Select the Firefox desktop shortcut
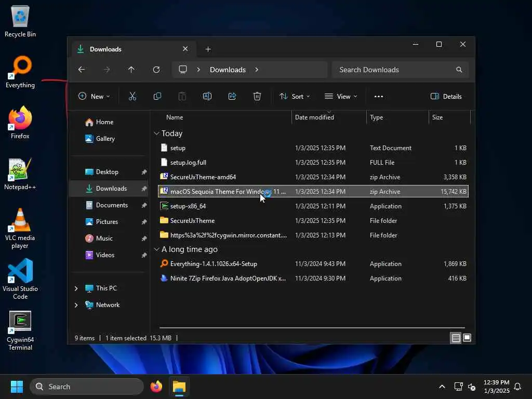Image resolution: width=532 pixels, height=399 pixels. click(20, 123)
